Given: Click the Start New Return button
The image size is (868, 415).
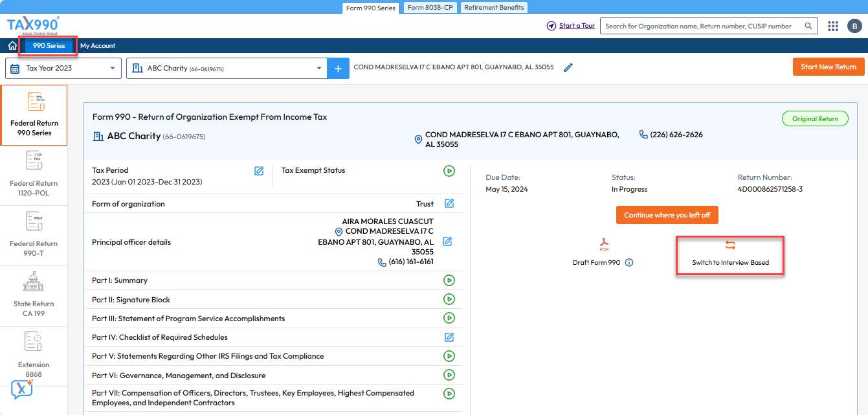Looking at the screenshot, I should tap(829, 67).
